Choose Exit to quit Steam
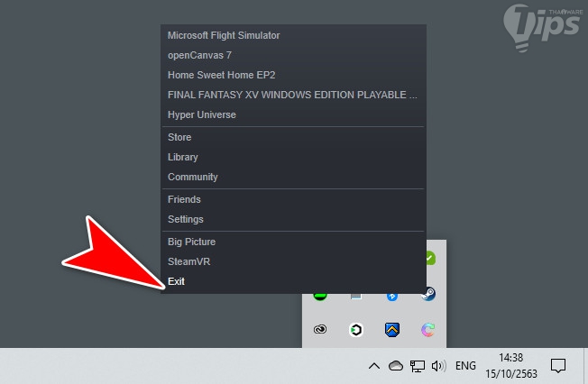588x384 pixels. pos(293,281)
